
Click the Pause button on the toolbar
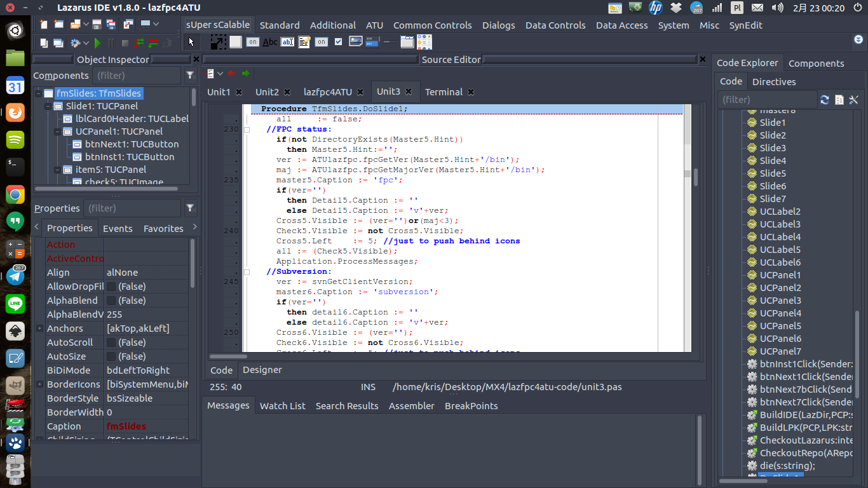[111, 42]
